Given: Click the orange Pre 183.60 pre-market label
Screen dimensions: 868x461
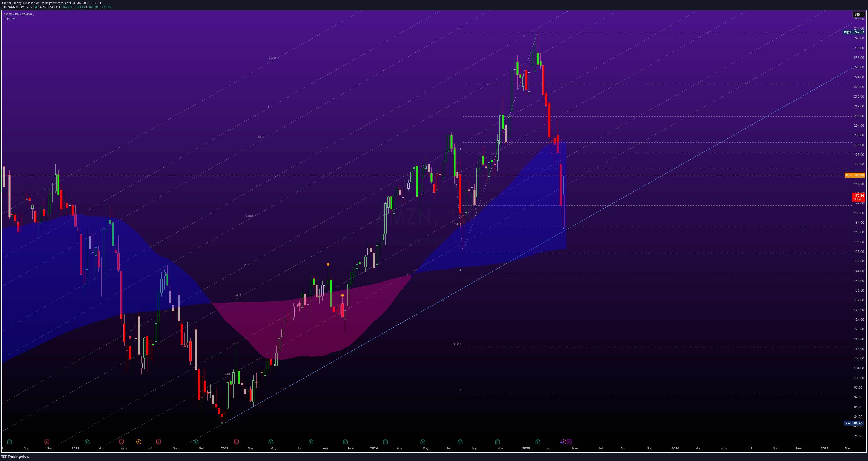Looking at the screenshot, I should coord(855,175).
